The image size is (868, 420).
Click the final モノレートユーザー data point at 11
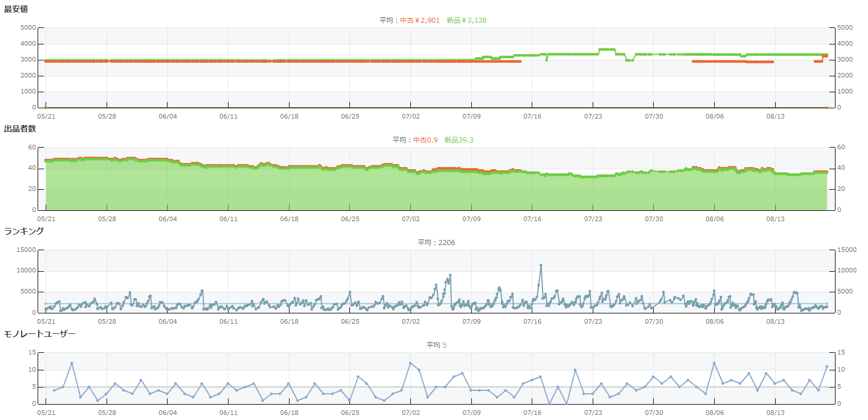pyautogui.click(x=826, y=366)
